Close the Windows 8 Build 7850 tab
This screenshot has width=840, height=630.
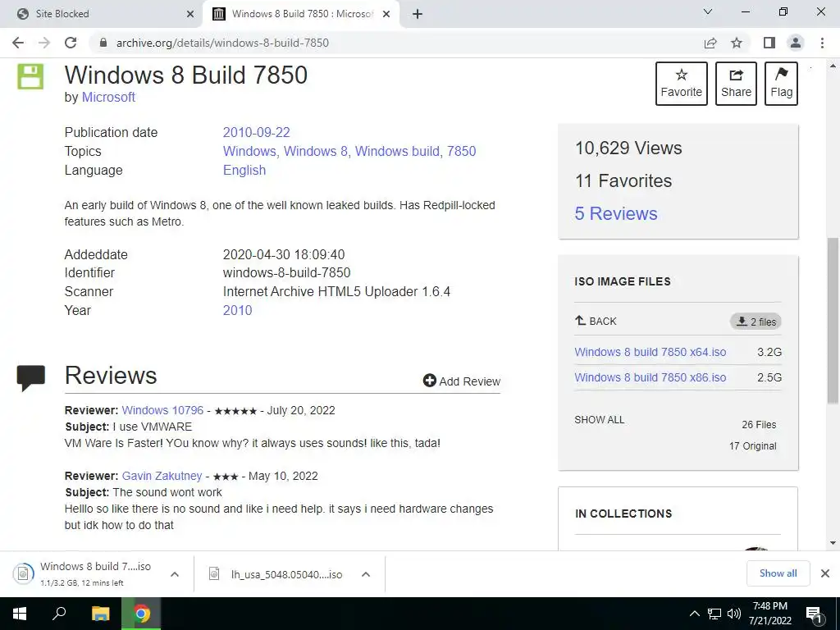[x=386, y=14]
